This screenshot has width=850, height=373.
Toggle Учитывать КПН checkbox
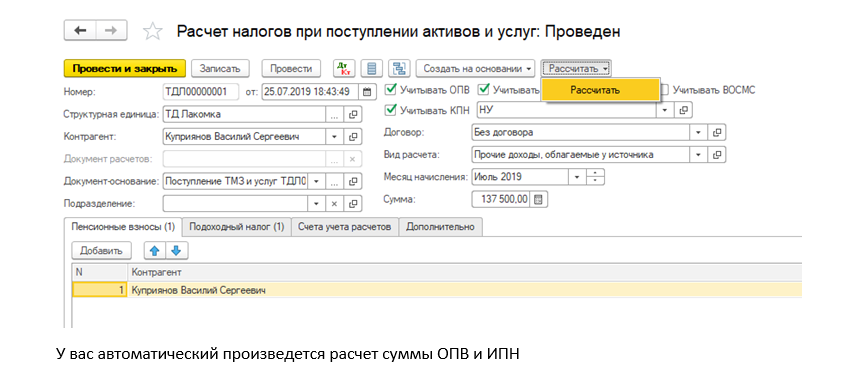point(390,110)
